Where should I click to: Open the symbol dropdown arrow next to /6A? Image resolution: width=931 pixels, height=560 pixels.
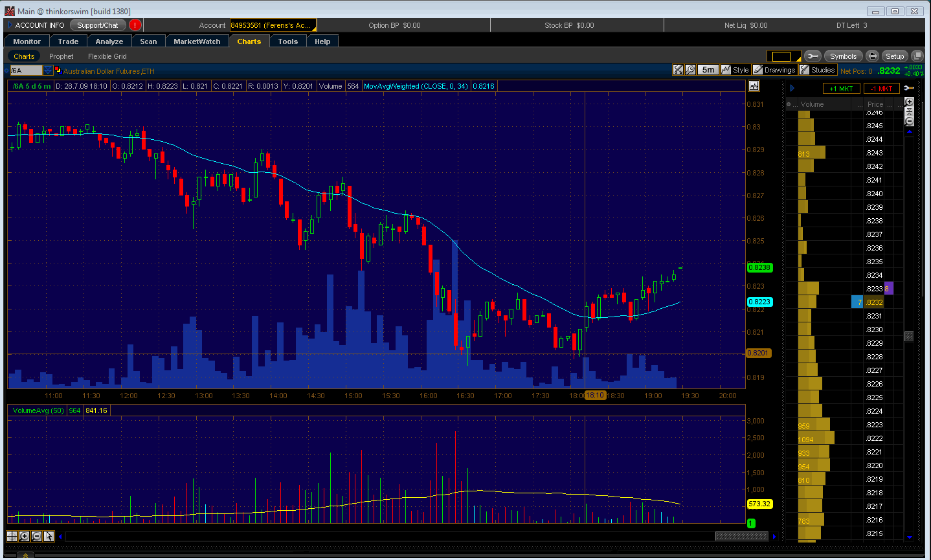(48, 71)
